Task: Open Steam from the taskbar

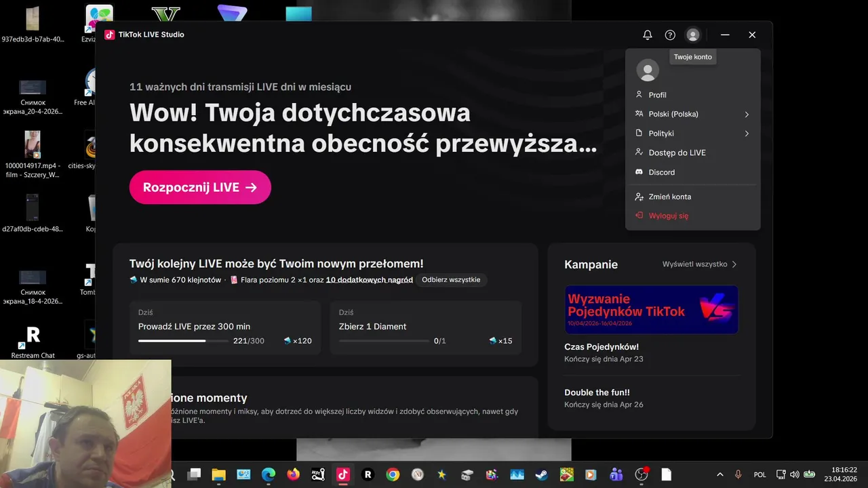Action: pos(542,474)
